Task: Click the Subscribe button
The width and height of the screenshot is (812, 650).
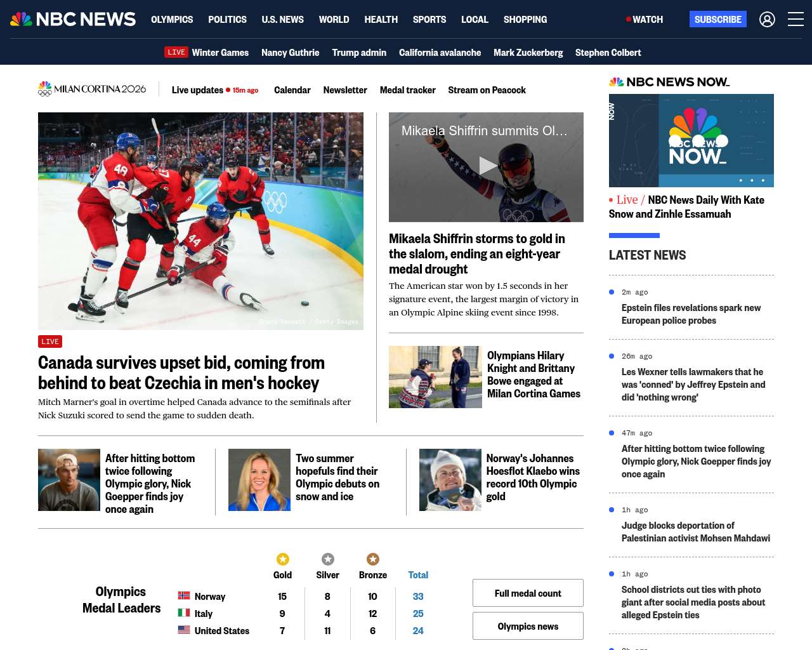Action: click(x=718, y=20)
